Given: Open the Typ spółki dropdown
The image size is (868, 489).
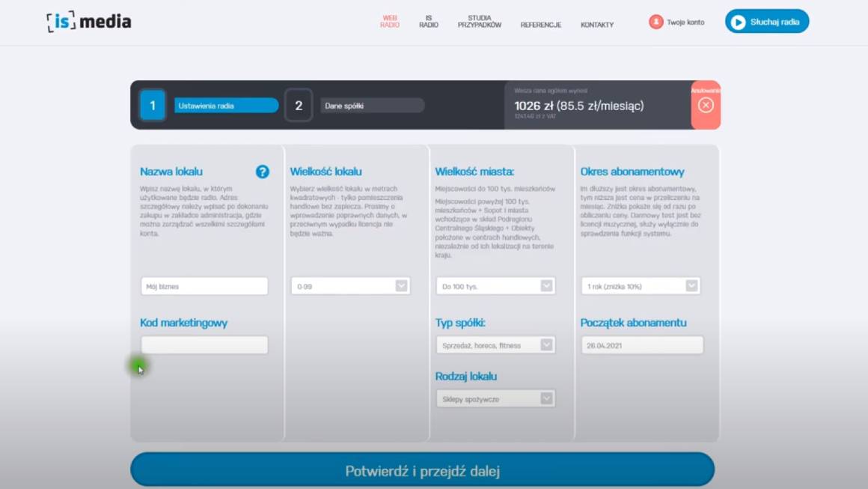Looking at the screenshot, I should [x=495, y=345].
